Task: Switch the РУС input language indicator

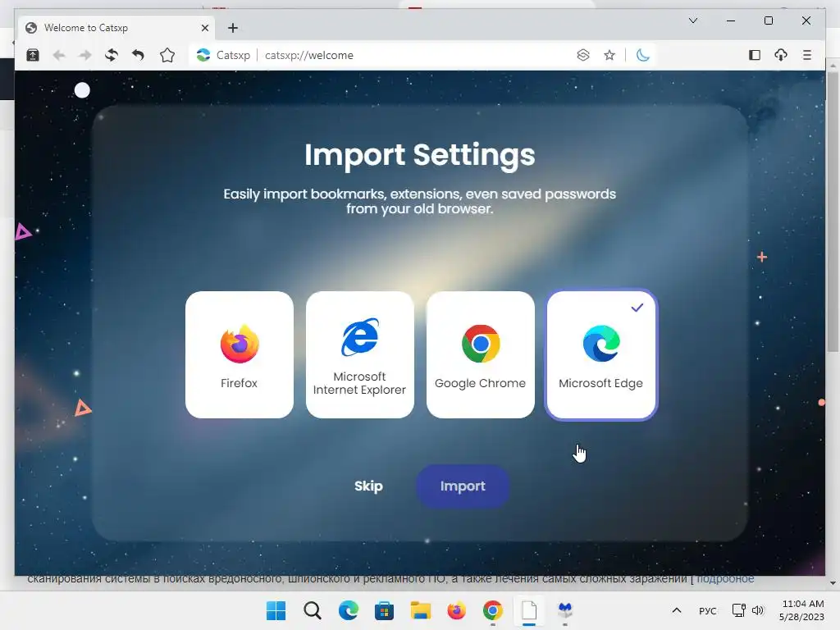Action: click(x=708, y=610)
